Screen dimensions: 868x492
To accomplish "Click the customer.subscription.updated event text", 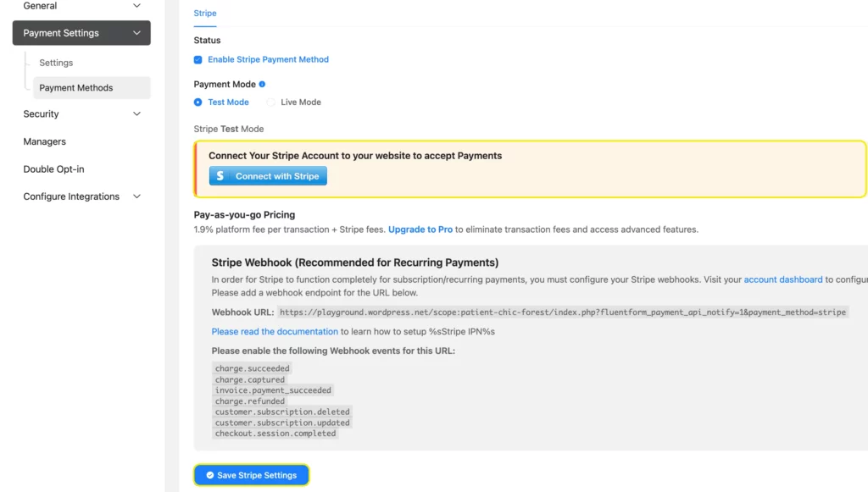I will [282, 423].
